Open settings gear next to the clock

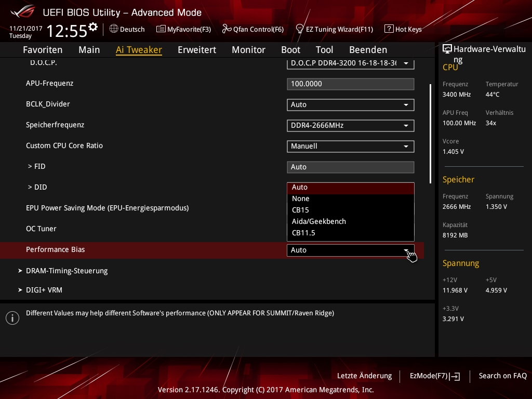(x=93, y=26)
